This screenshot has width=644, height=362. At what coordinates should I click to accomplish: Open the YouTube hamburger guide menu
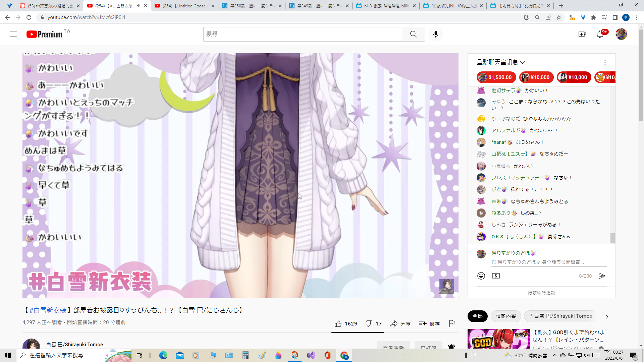[13, 34]
